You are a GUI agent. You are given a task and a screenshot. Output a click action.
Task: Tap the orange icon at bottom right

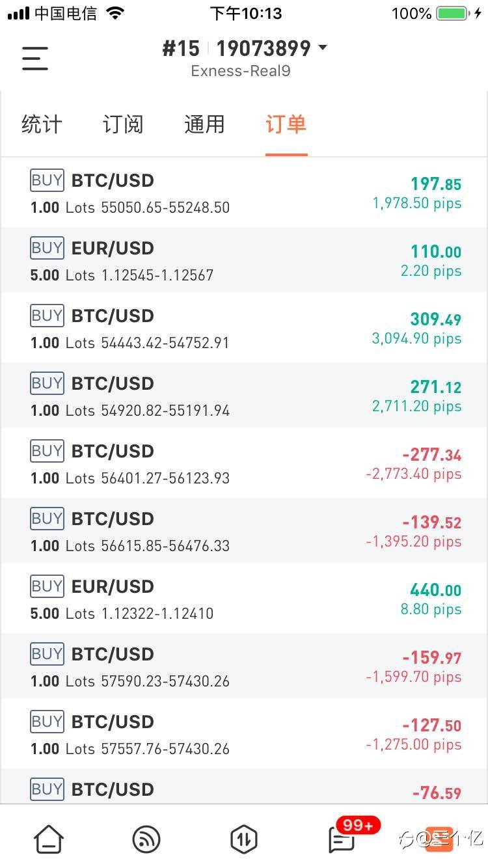point(439,839)
